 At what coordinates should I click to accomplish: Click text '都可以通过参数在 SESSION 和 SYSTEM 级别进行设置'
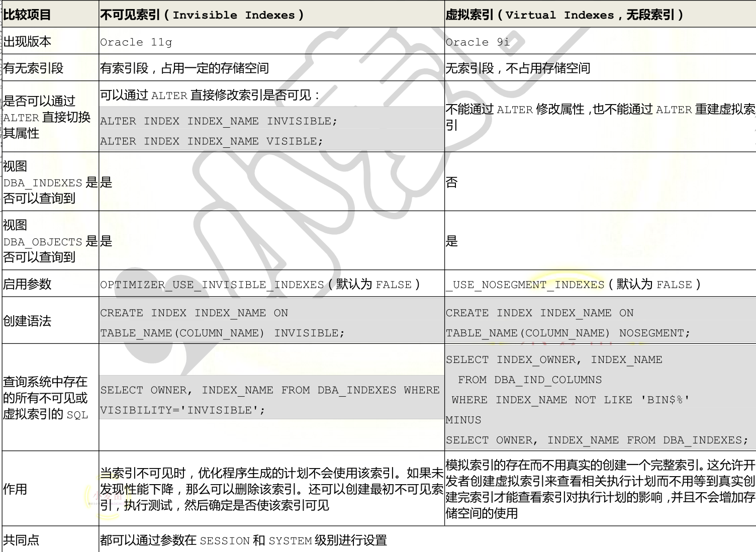243,540
